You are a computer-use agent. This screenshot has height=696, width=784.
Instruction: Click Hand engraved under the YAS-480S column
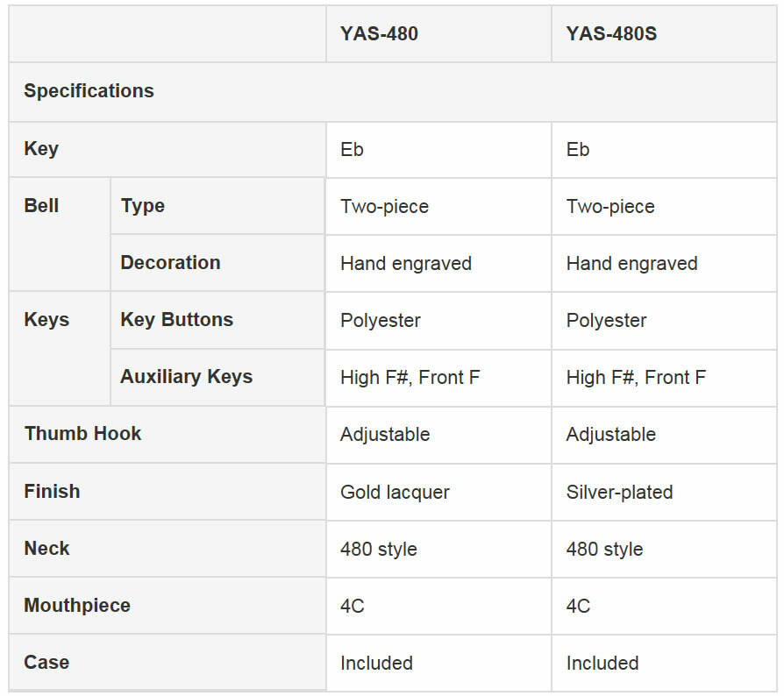(x=631, y=264)
